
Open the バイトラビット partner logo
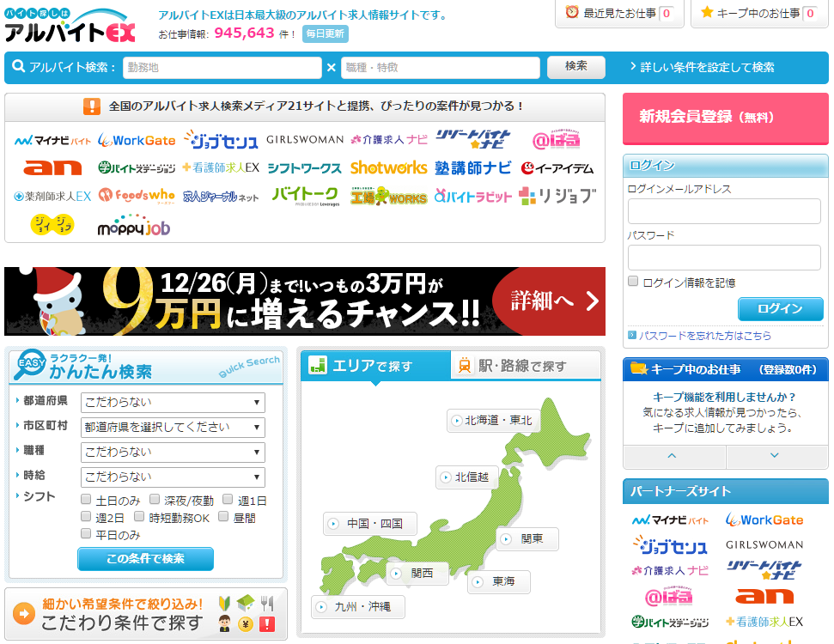473,197
